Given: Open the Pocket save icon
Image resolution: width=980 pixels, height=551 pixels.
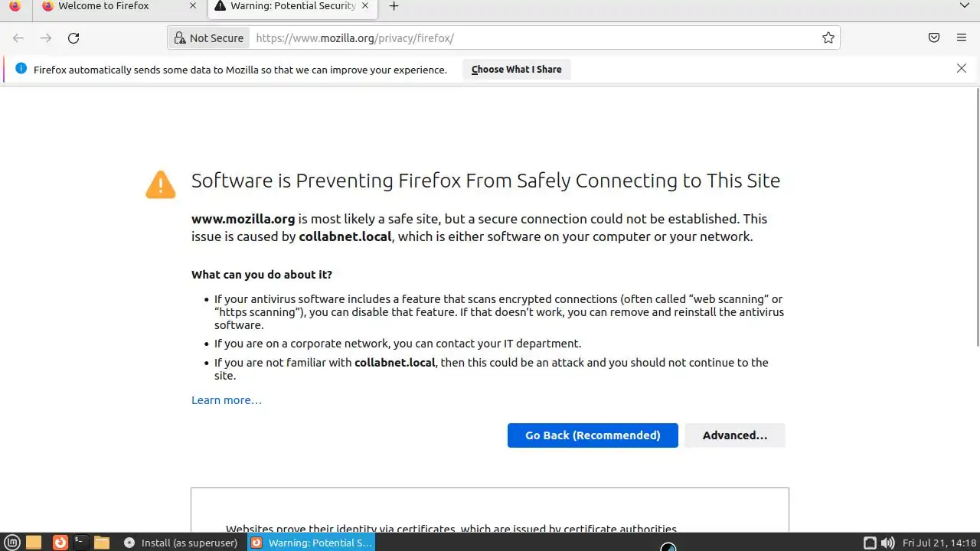Looking at the screenshot, I should point(933,38).
